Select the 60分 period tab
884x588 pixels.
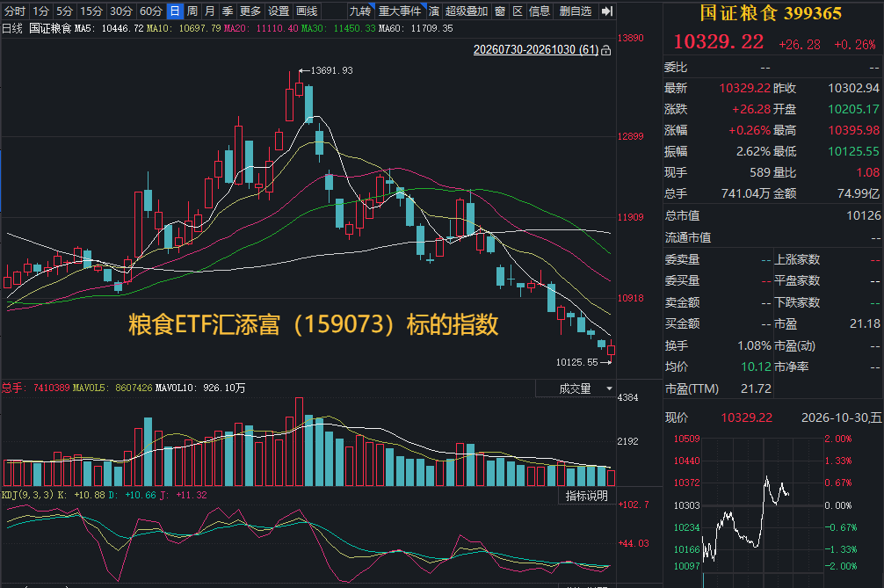(x=150, y=11)
